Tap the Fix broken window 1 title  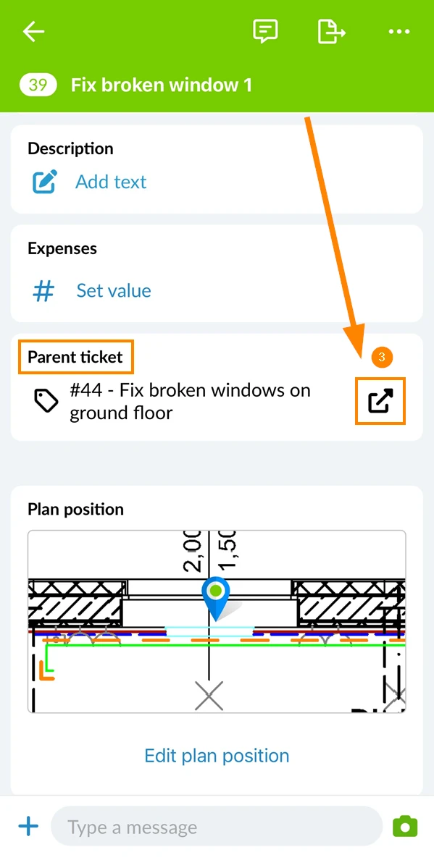[x=162, y=85]
